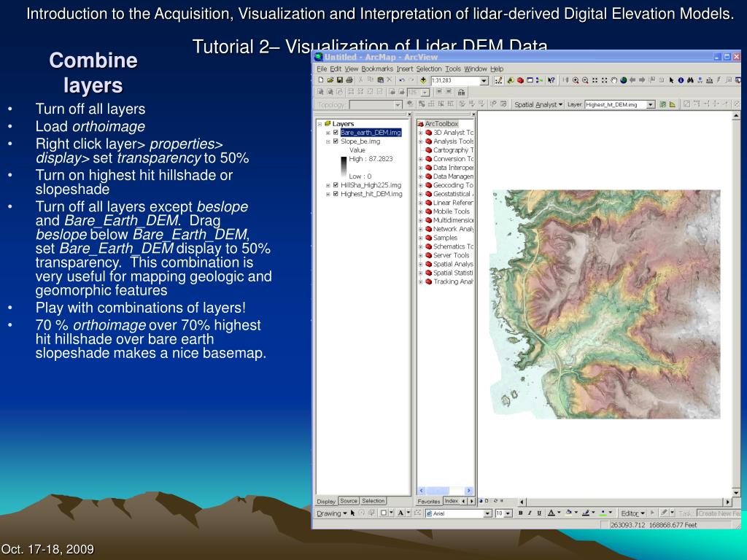The image size is (747, 560).
Task: Toggle visibility of HillSha_High225.img layer
Action: point(336,185)
